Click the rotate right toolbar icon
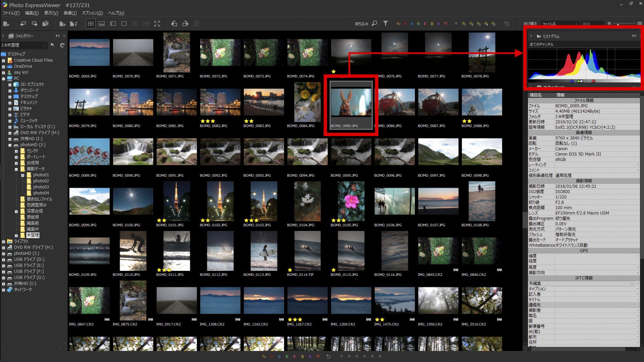The width and height of the screenshot is (644, 362). (185, 24)
